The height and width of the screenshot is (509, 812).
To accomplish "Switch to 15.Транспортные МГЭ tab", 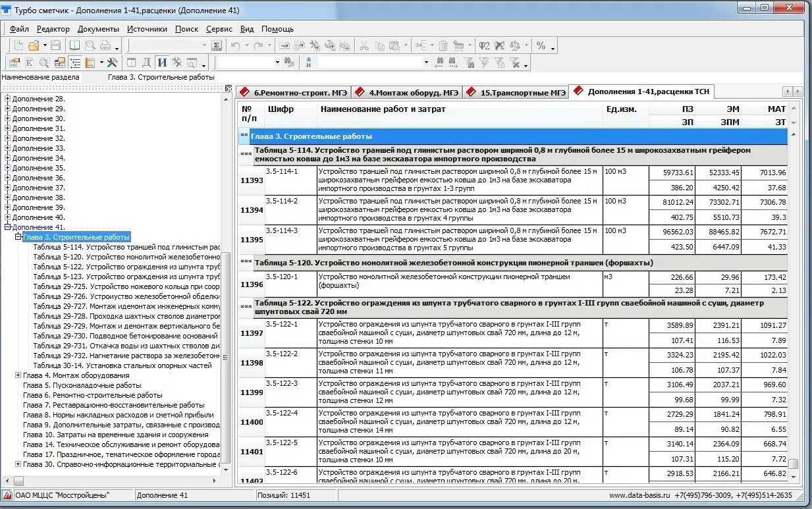I will click(x=516, y=92).
